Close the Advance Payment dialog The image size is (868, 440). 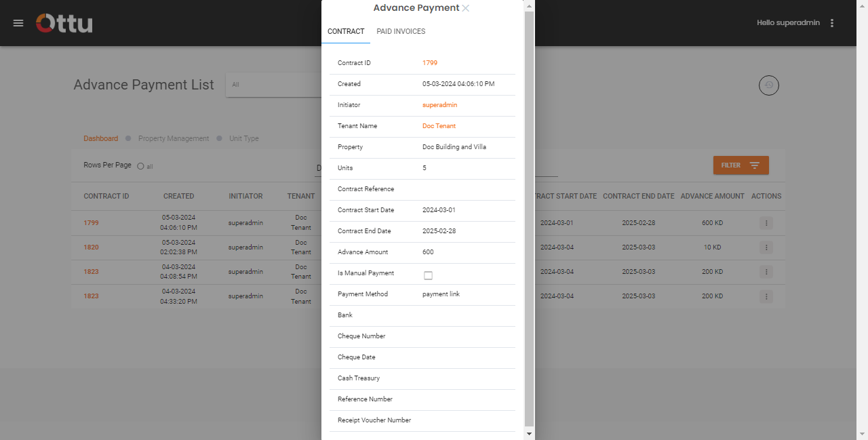tap(466, 7)
